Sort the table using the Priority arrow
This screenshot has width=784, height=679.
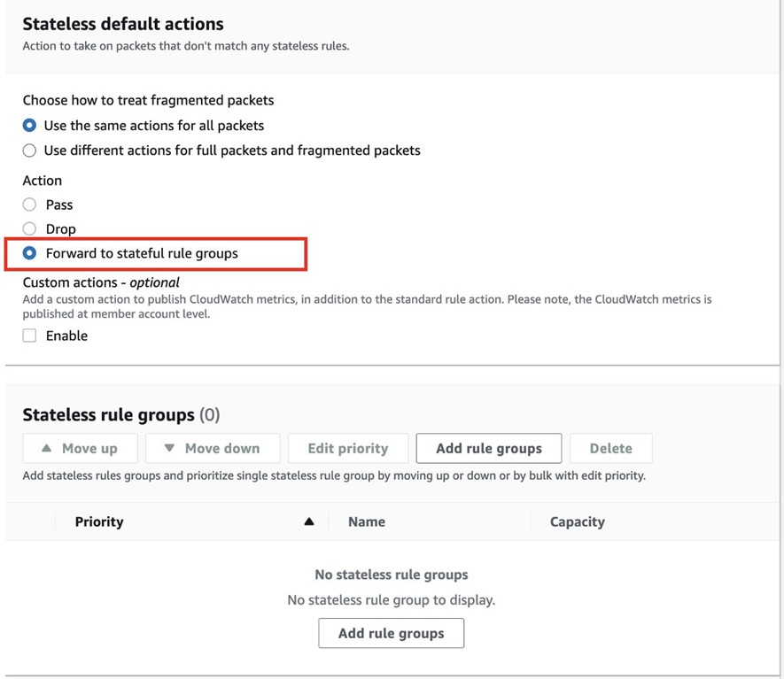click(x=308, y=521)
